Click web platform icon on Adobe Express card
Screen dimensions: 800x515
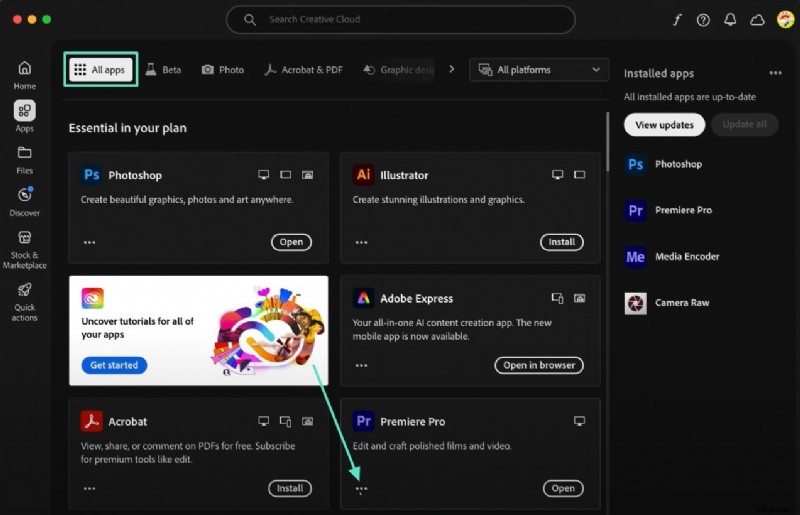coord(579,298)
